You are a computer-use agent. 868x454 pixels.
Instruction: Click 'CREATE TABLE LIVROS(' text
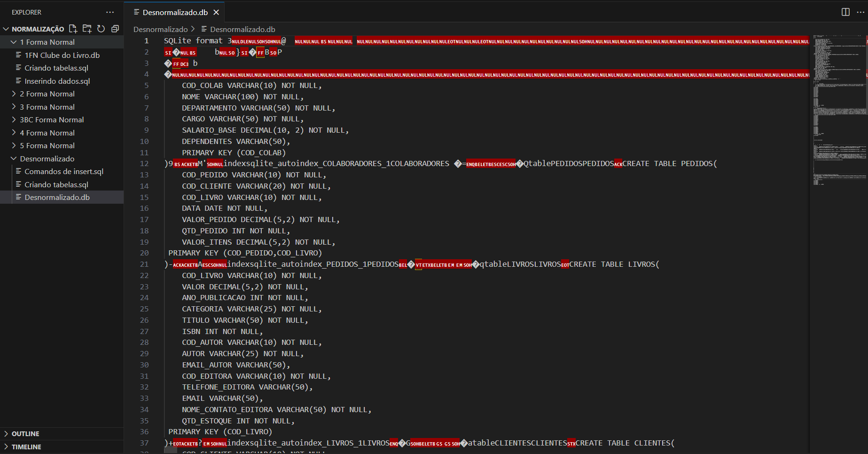614,264
